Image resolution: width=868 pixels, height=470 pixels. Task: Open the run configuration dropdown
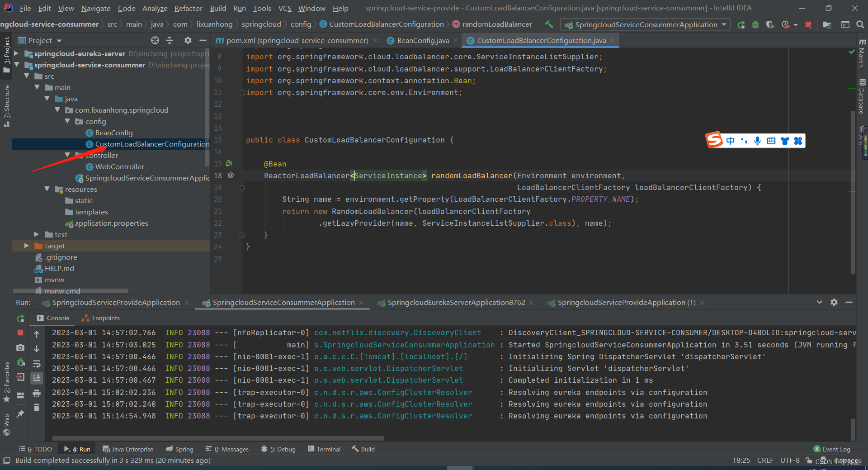click(645, 25)
